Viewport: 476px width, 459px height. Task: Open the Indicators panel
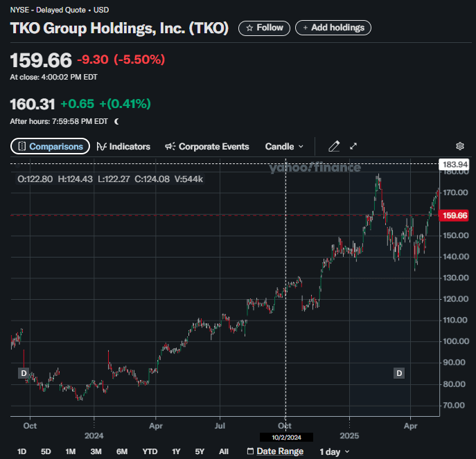click(123, 146)
